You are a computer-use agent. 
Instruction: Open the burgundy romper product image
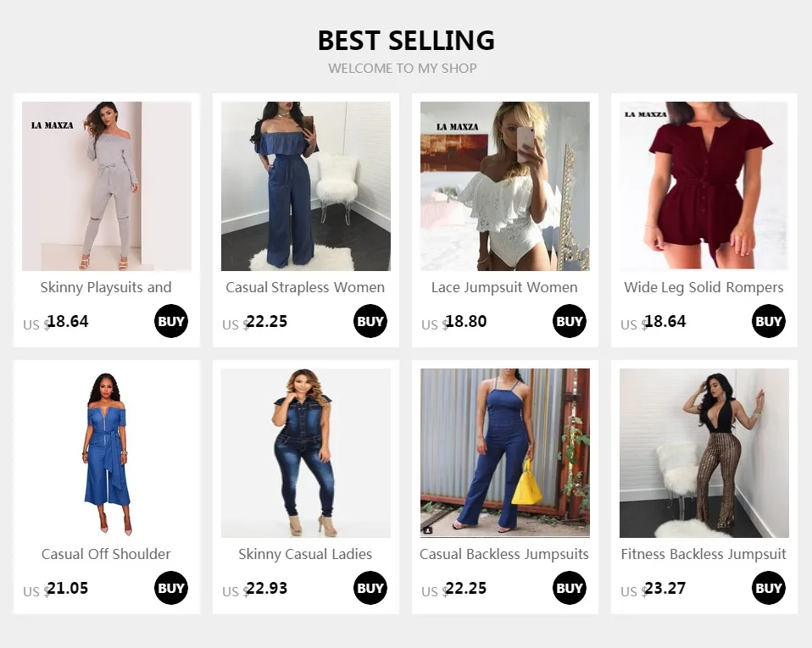pyautogui.click(x=704, y=186)
